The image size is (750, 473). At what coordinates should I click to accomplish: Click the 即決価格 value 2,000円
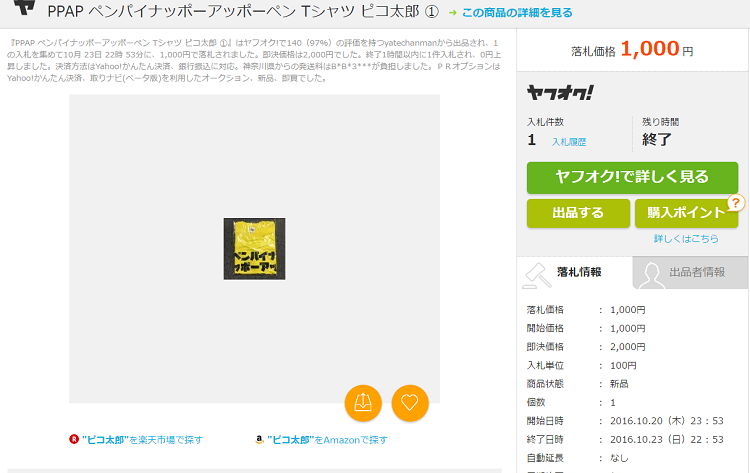coord(628,347)
